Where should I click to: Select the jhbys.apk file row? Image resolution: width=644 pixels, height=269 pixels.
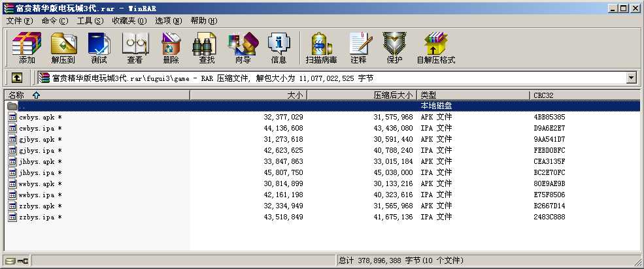click(x=322, y=161)
